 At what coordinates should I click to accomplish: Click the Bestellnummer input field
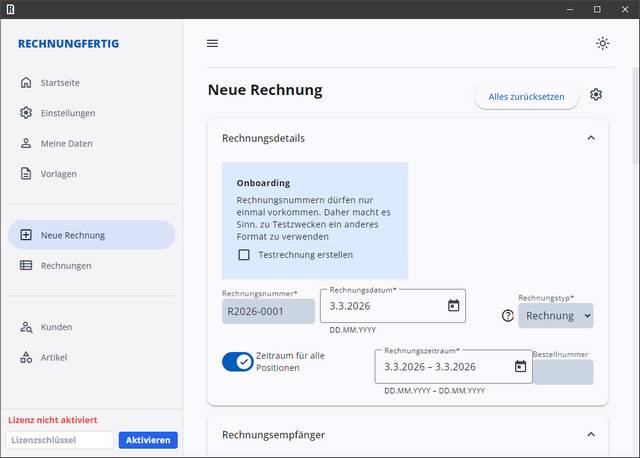[x=562, y=372]
